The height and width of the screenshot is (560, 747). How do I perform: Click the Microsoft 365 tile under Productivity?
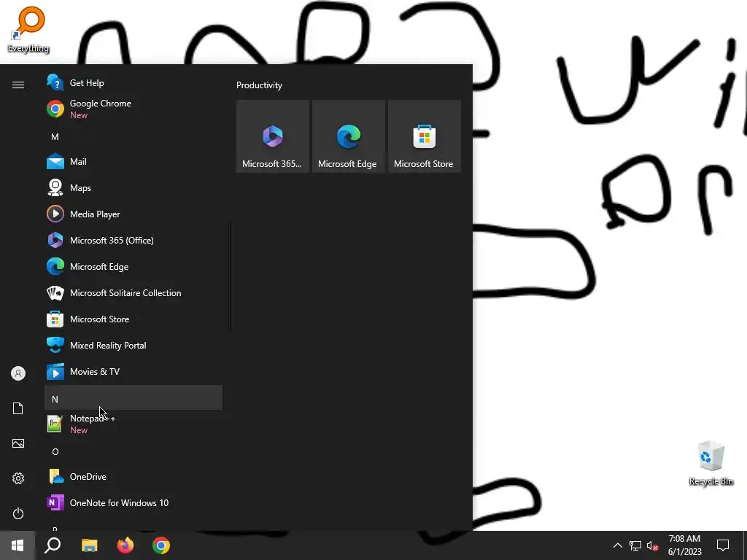point(273,136)
